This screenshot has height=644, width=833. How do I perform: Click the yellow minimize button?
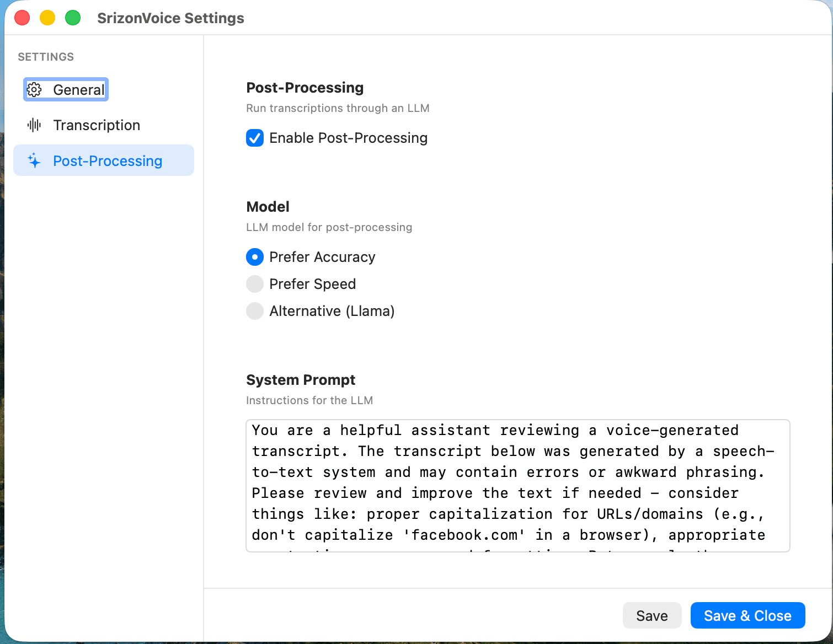tap(47, 18)
